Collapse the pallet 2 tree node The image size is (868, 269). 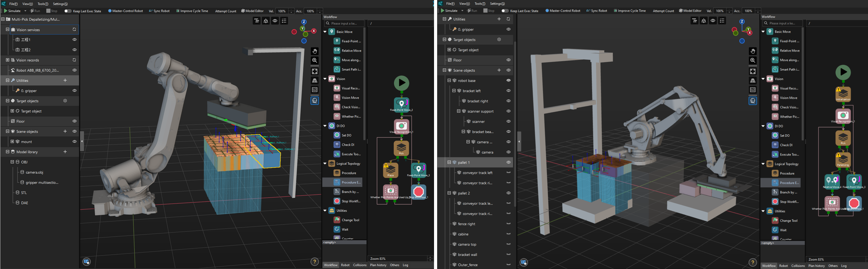449,193
